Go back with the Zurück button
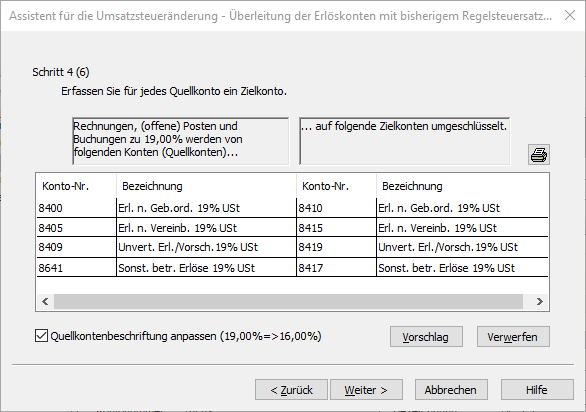The height and width of the screenshot is (412, 586). pos(291,390)
